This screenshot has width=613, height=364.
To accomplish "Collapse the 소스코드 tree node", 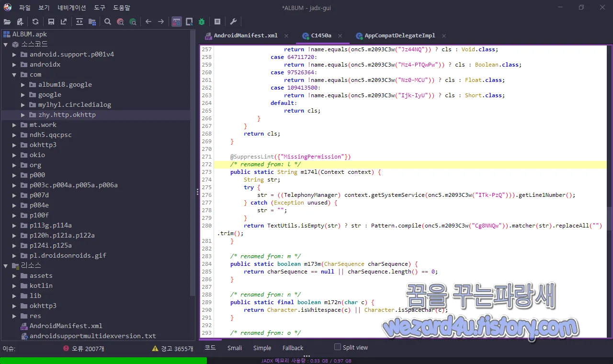I will pyautogui.click(x=6, y=44).
